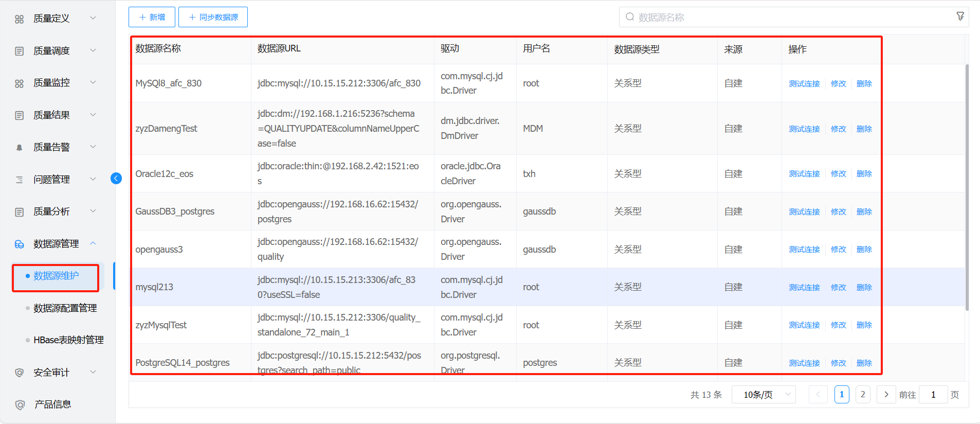Screen dimensions: 980x424
Task: Select 质量分析 menu label
Action: coord(51,211)
